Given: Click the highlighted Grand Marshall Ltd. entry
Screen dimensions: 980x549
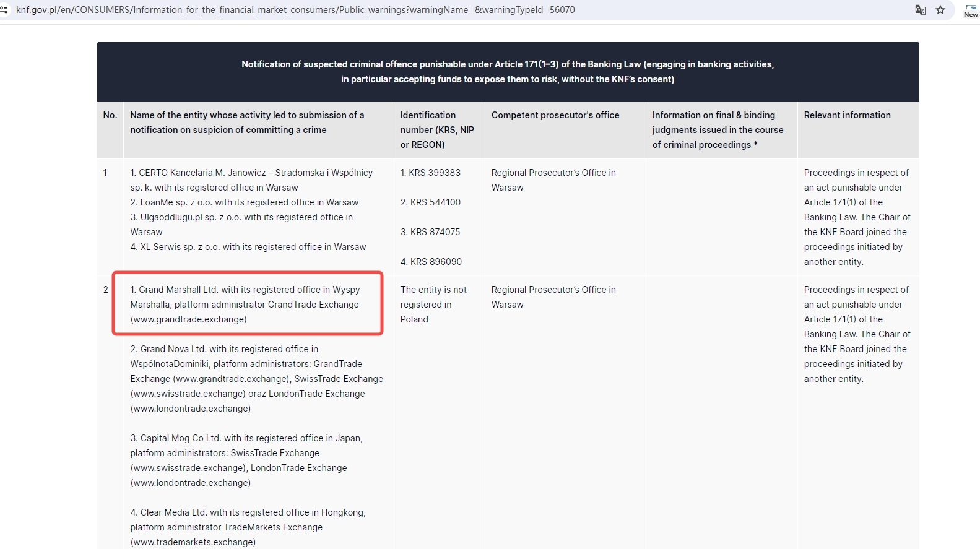Looking at the screenshot, I should tap(245, 305).
